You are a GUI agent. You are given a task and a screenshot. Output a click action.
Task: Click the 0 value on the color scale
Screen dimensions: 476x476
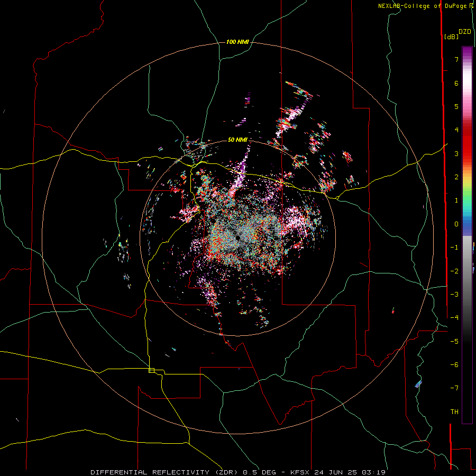pyautogui.click(x=456, y=224)
